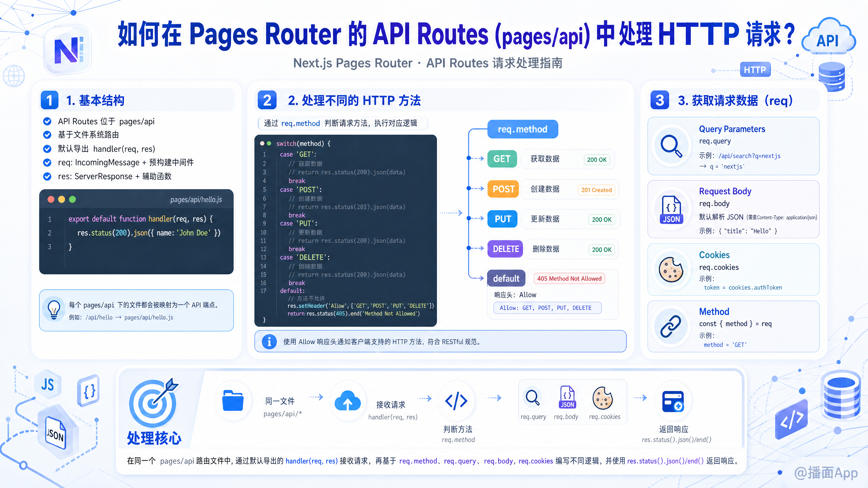Click the purple DELETE badge
The image size is (868, 488).
505,249
